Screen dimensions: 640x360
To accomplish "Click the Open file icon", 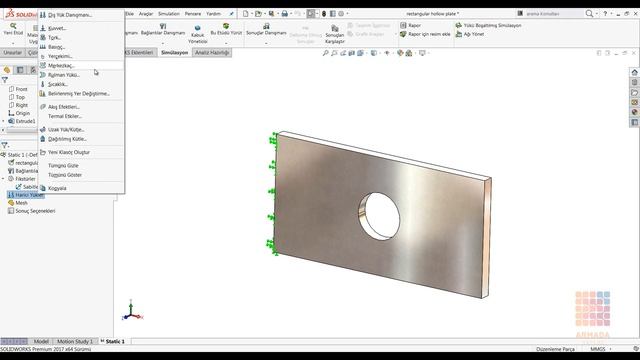I will point(258,14).
